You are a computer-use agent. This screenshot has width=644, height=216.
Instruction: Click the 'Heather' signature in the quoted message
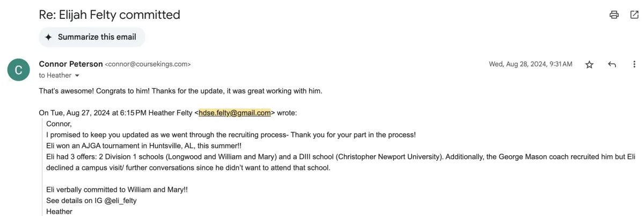tap(59, 212)
